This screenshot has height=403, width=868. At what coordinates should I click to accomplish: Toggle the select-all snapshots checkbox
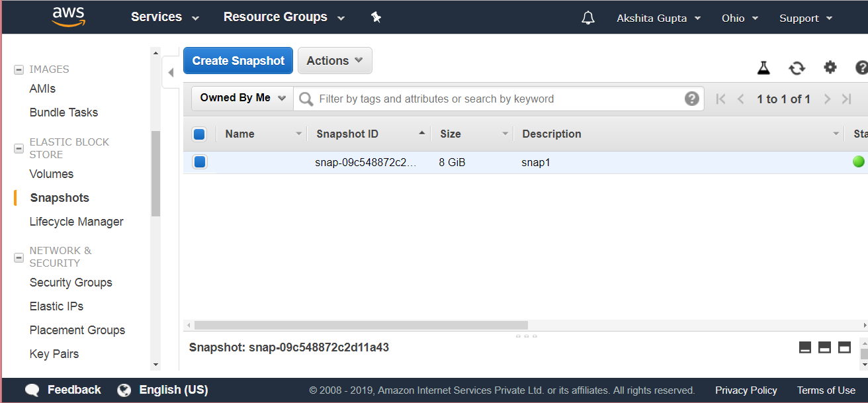199,134
